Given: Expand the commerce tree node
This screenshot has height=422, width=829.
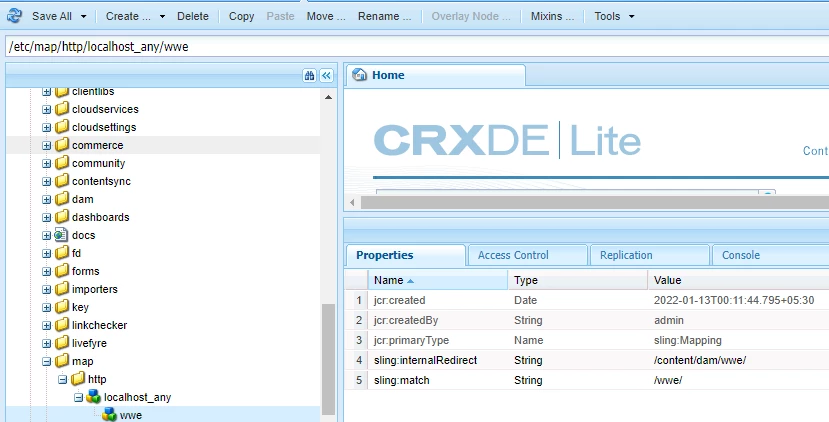Looking at the screenshot, I should tap(47, 145).
